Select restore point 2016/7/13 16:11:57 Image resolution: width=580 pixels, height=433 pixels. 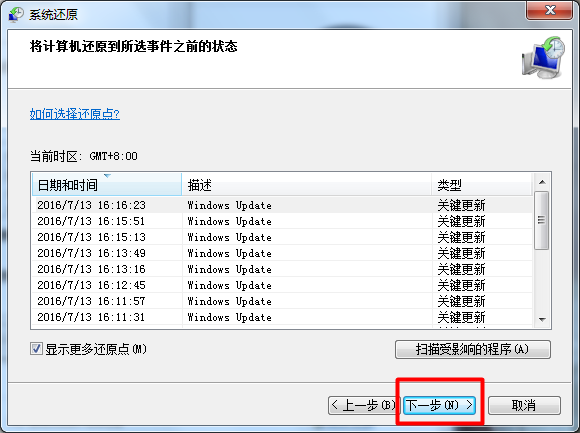coord(283,301)
